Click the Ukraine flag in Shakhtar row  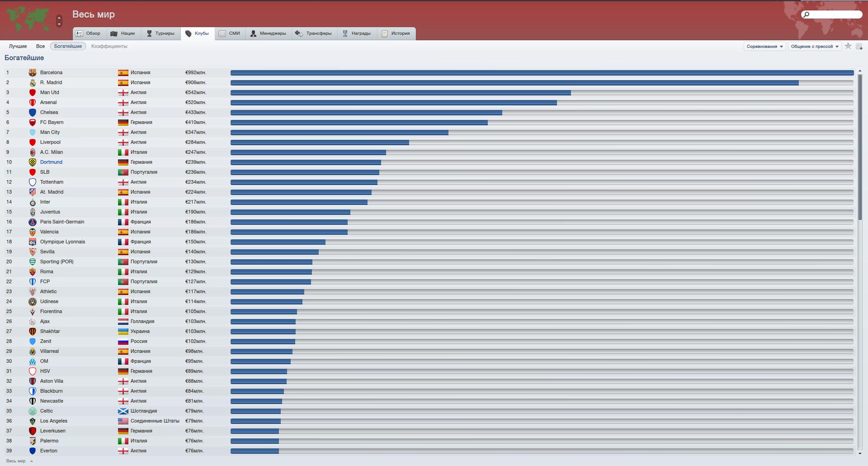click(x=123, y=331)
